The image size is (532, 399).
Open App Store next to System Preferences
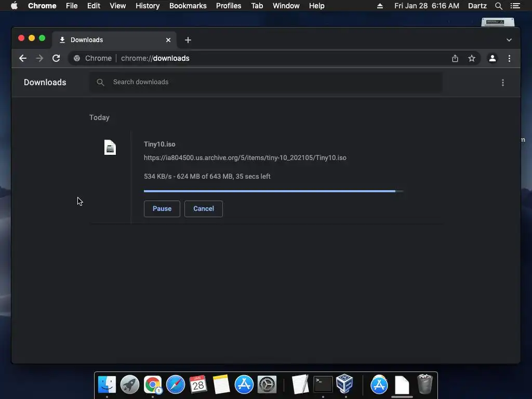pyautogui.click(x=244, y=384)
